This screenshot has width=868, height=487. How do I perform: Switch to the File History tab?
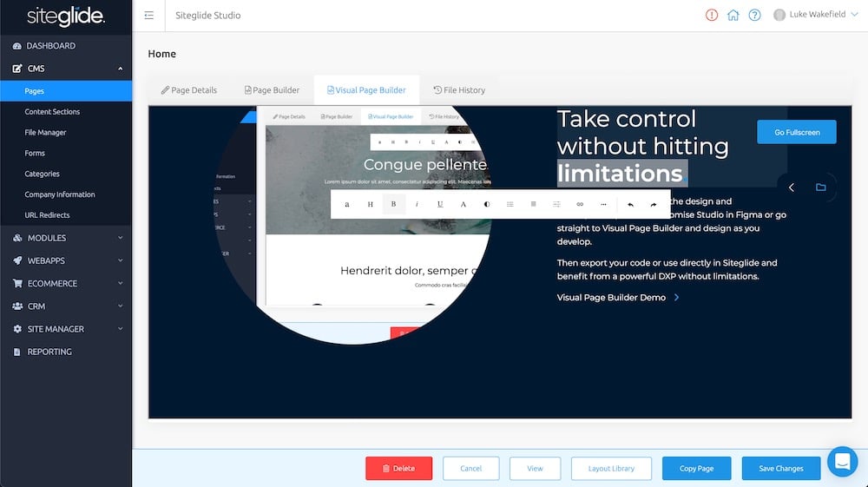point(459,90)
